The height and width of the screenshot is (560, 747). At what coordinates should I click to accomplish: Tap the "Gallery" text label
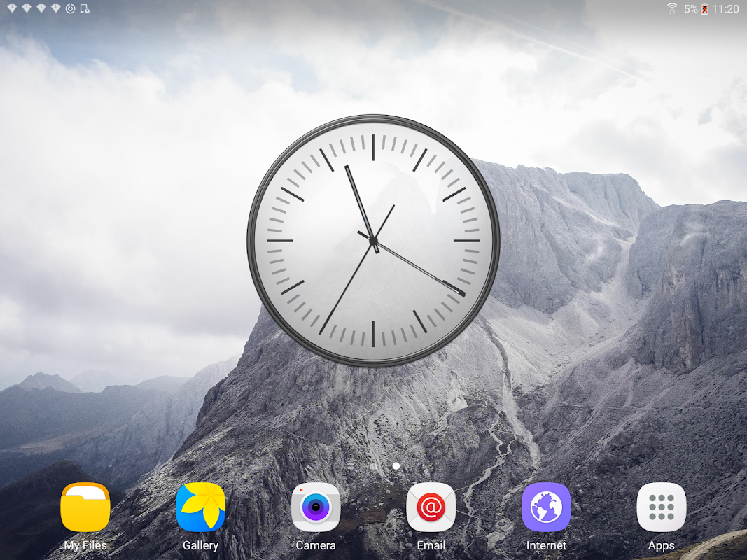(200, 546)
